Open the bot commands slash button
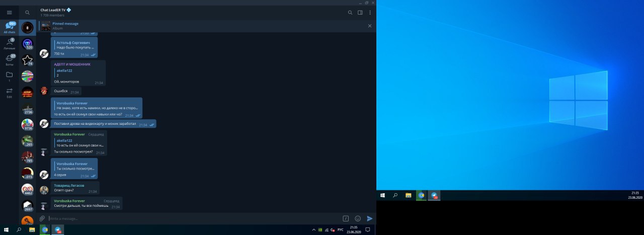 [346, 218]
